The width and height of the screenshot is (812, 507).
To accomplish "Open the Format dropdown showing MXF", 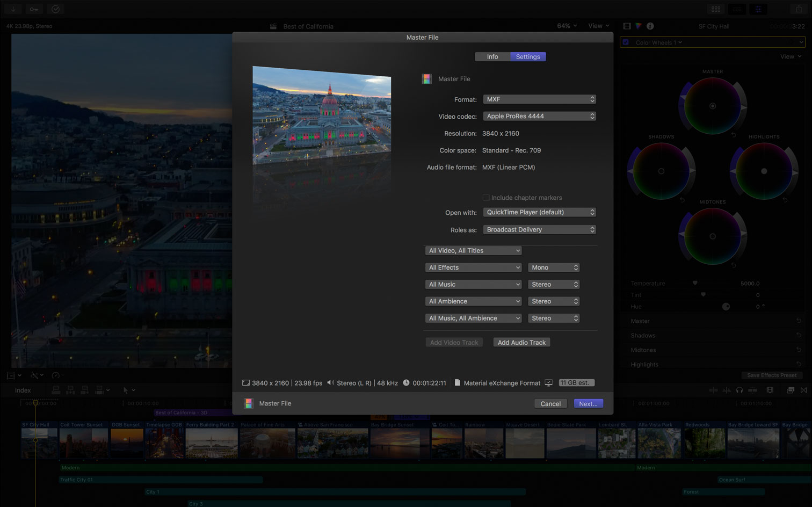I will (539, 99).
